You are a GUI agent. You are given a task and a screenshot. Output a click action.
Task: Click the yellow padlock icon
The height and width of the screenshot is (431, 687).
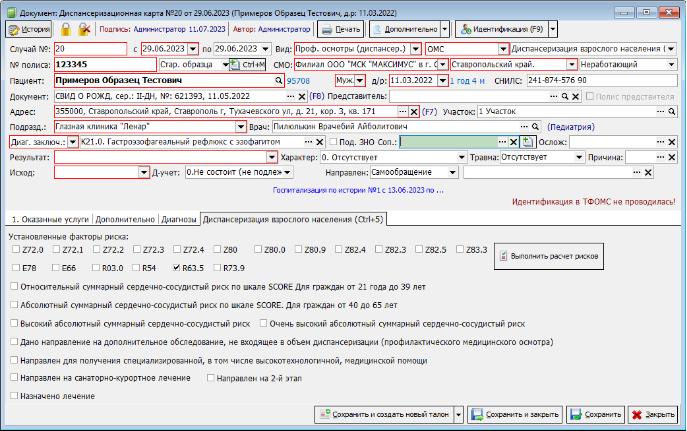click(66, 29)
